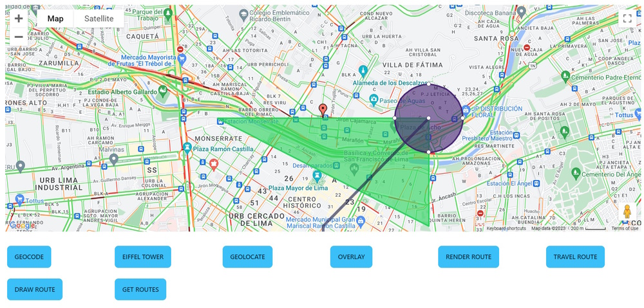Screen dimensions: 644x308
Task: Zoom in with the plus button
Action: point(19,19)
